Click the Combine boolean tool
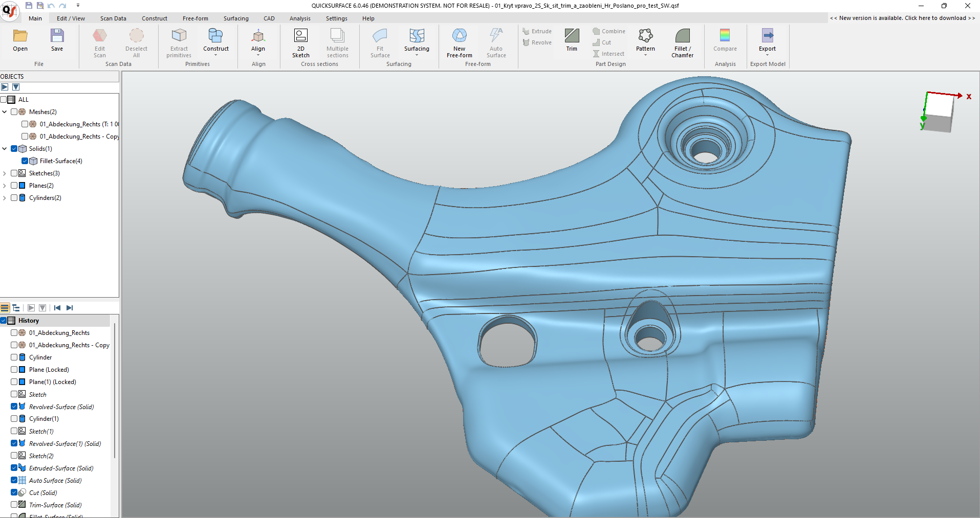 (x=609, y=31)
